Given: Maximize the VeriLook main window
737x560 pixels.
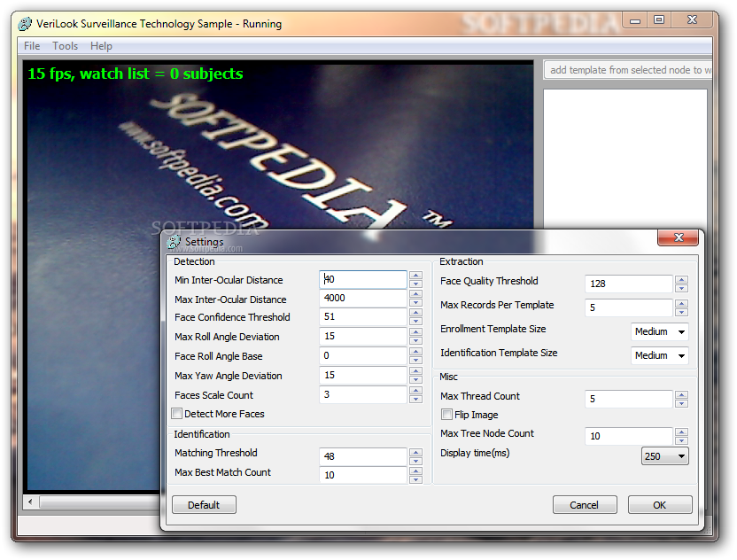Looking at the screenshot, I should tap(659, 20).
